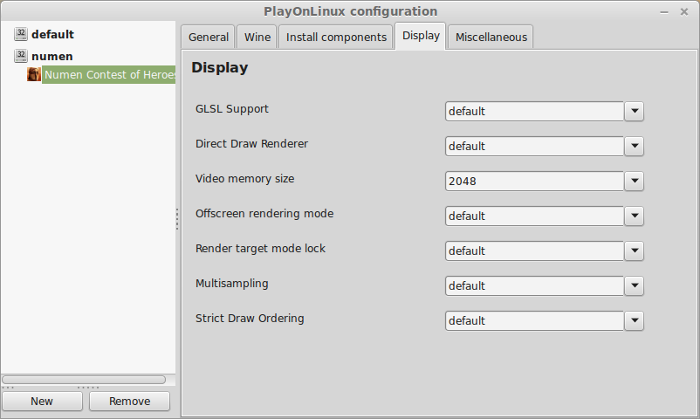The image size is (700, 419).
Task: Click the Render target mode lock field
Action: [534, 251]
